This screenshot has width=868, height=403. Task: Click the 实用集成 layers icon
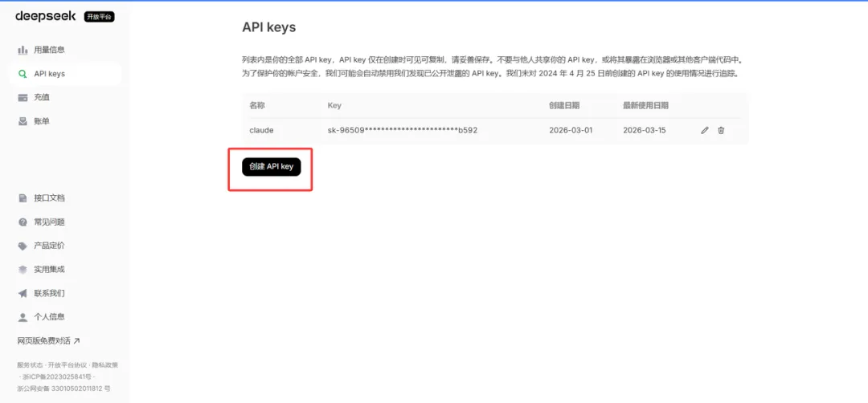(23, 269)
